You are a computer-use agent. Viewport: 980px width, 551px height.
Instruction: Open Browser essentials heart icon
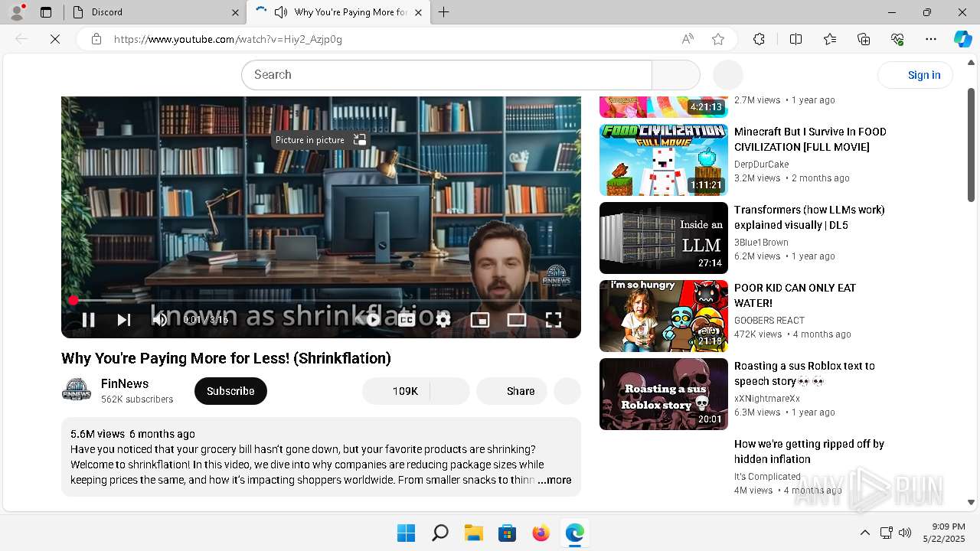coord(897,39)
